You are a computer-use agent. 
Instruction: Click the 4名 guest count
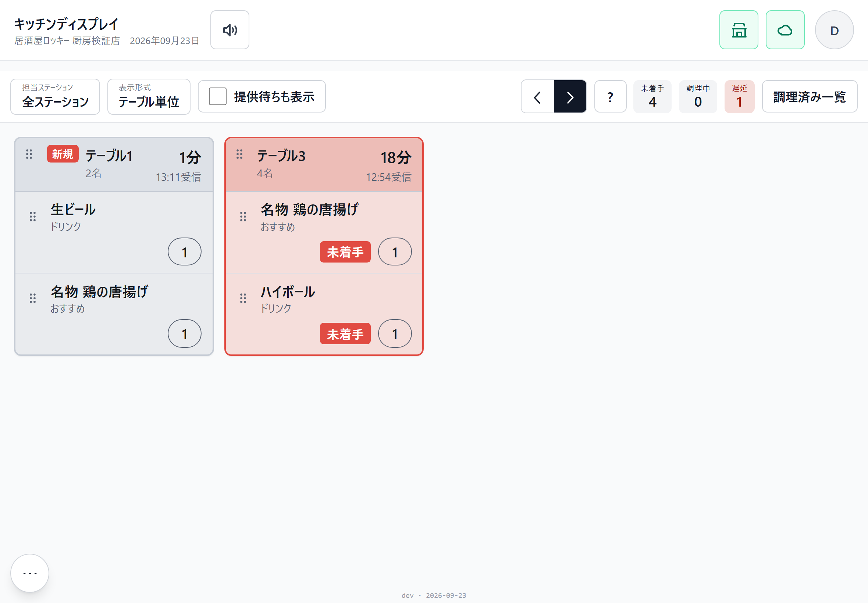point(265,174)
